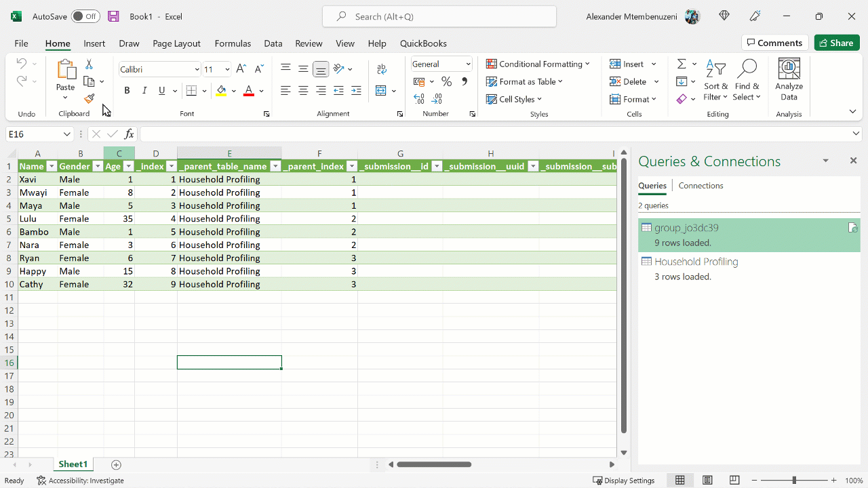868x488 pixels.
Task: Apply bold formatting from the Font group
Action: 127,90
